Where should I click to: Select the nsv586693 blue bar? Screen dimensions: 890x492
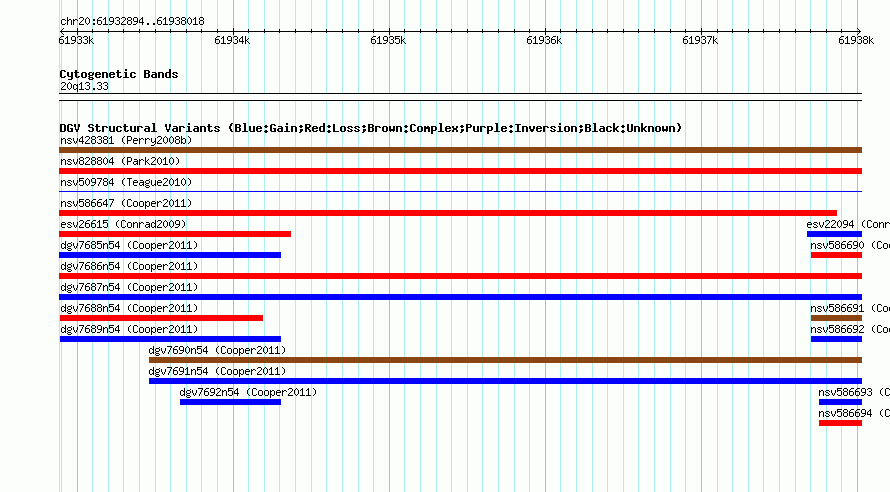[x=841, y=402]
